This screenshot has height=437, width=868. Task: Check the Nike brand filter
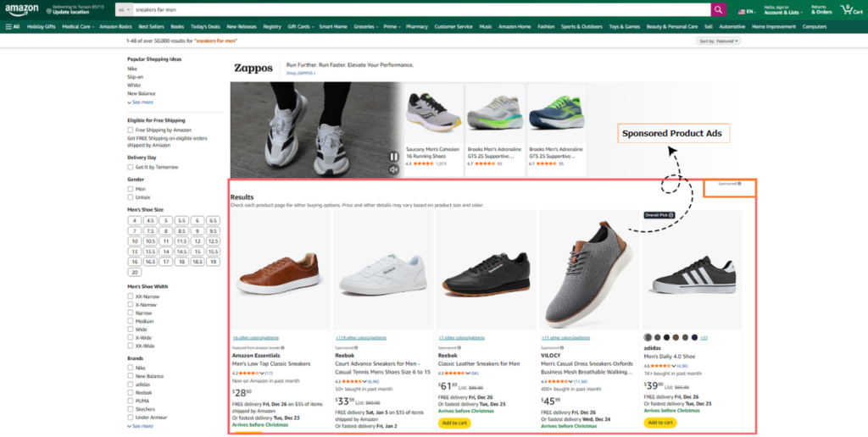[x=131, y=368]
